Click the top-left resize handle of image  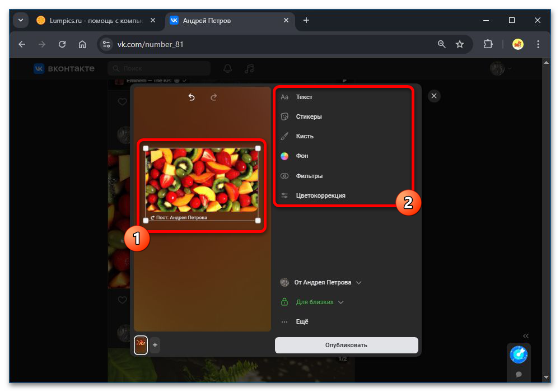point(146,148)
